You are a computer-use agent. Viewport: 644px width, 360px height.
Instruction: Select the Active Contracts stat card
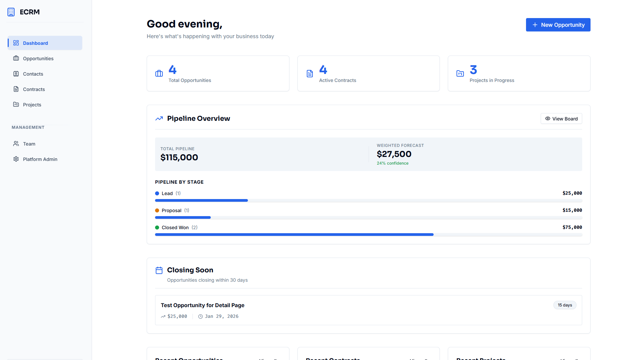pos(368,74)
